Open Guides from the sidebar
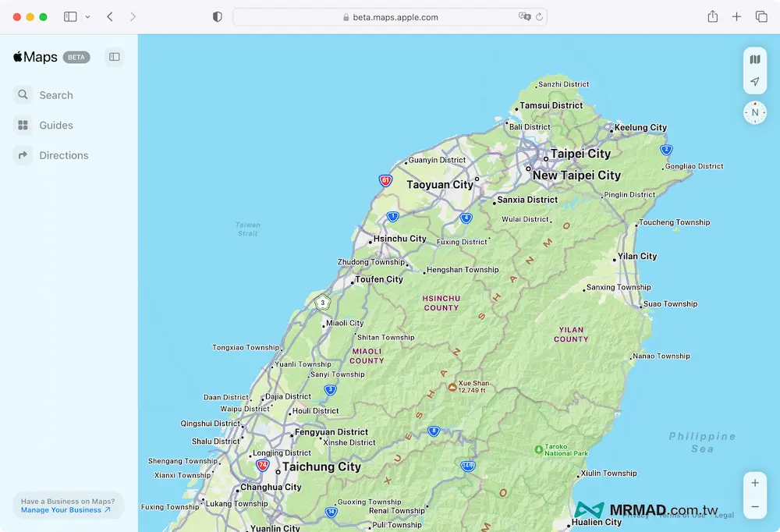This screenshot has width=780, height=532. (x=44, y=125)
